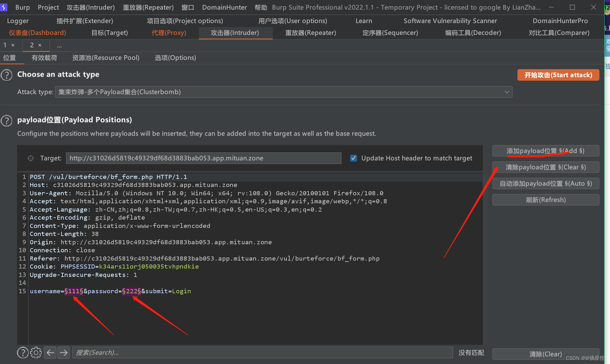The width and height of the screenshot is (610, 364).
Task: Switch to the Learn tab
Action: coord(364,21)
